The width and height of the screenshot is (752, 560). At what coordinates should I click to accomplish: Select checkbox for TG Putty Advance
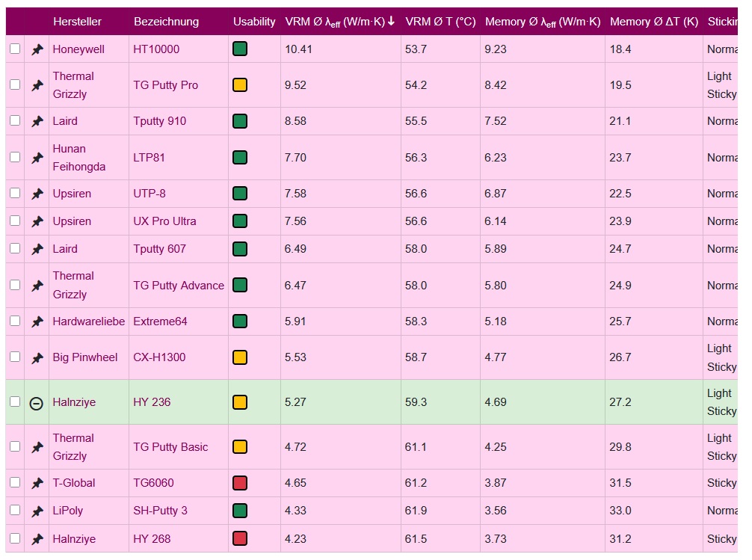click(15, 285)
